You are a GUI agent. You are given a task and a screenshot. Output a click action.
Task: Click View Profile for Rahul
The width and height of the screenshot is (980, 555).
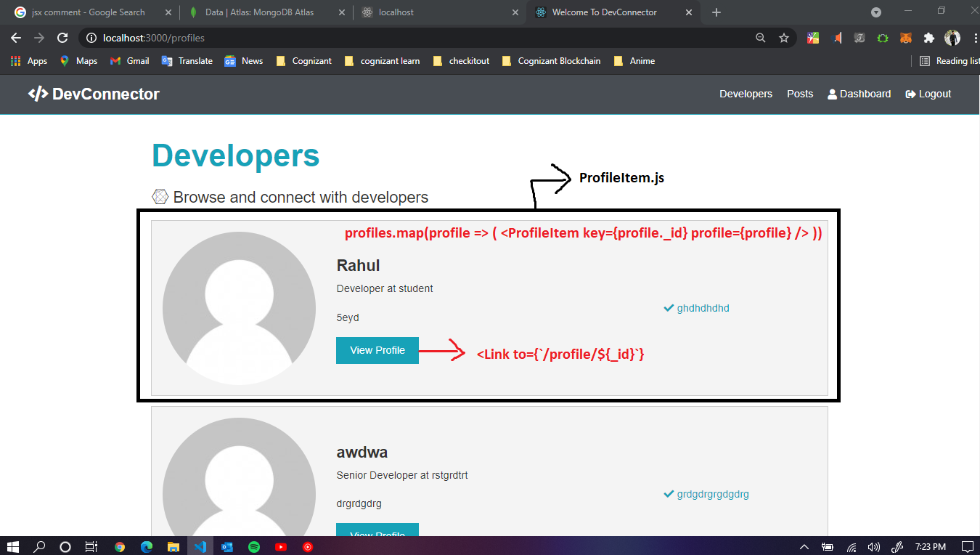[x=377, y=350]
